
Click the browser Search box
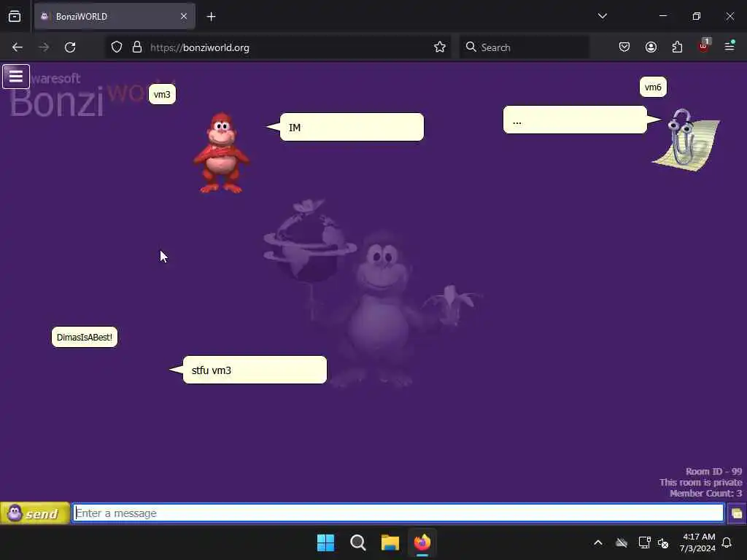pos(524,47)
